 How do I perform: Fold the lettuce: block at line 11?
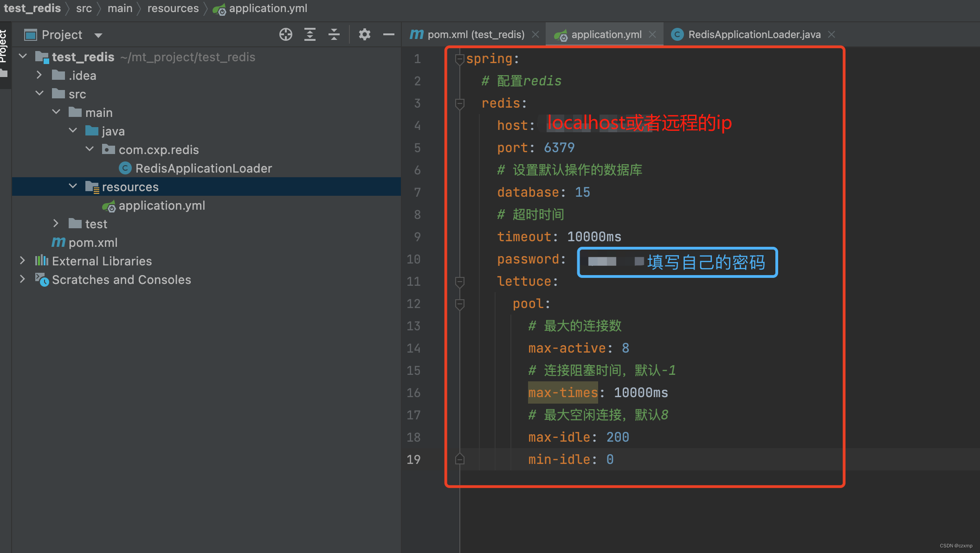click(460, 282)
